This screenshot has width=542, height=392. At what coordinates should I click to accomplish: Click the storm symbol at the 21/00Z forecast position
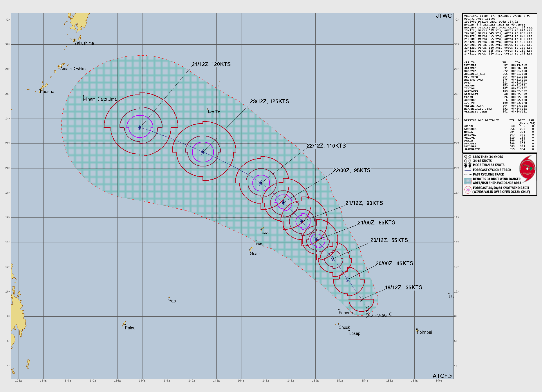317,240
